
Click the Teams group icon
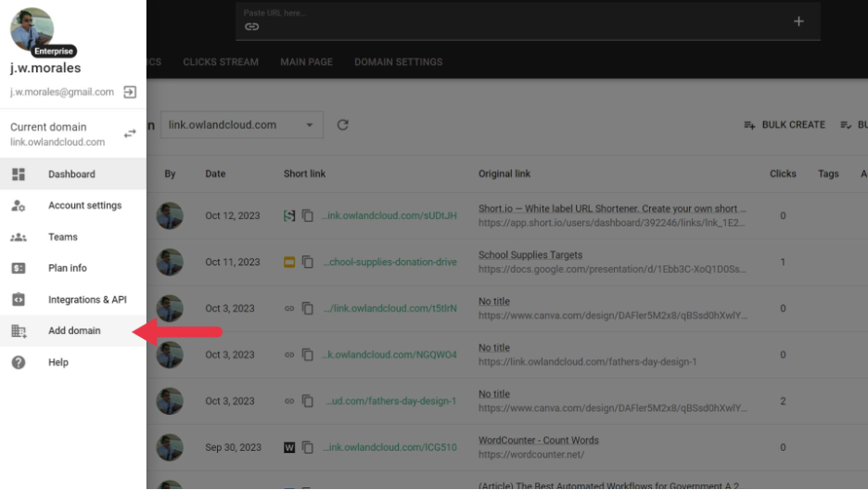point(19,237)
